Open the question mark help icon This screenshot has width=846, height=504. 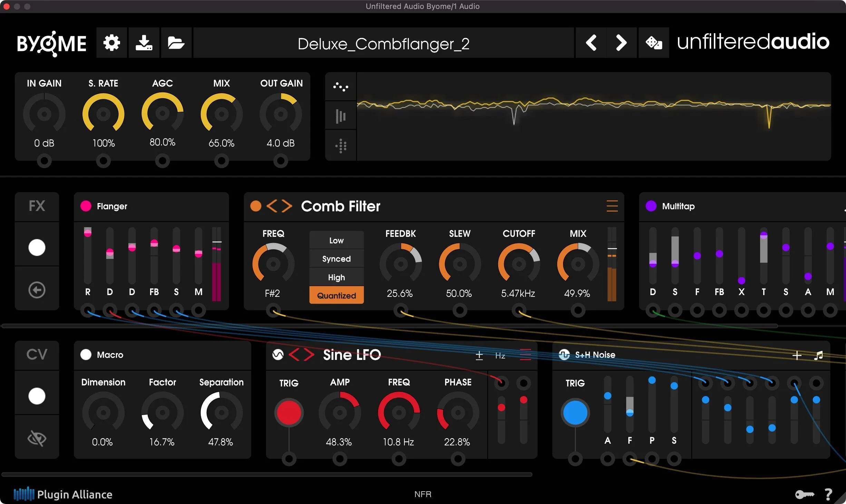[x=828, y=494]
